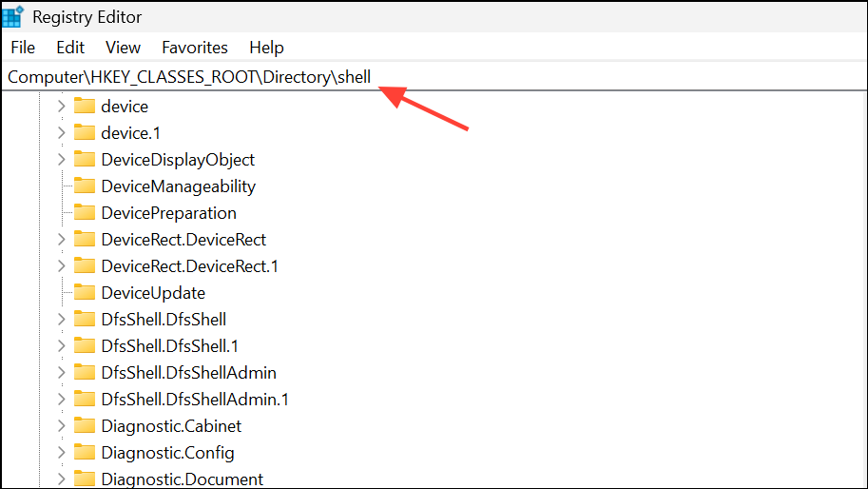Open the File menu
The image size is (868, 489).
[23, 48]
